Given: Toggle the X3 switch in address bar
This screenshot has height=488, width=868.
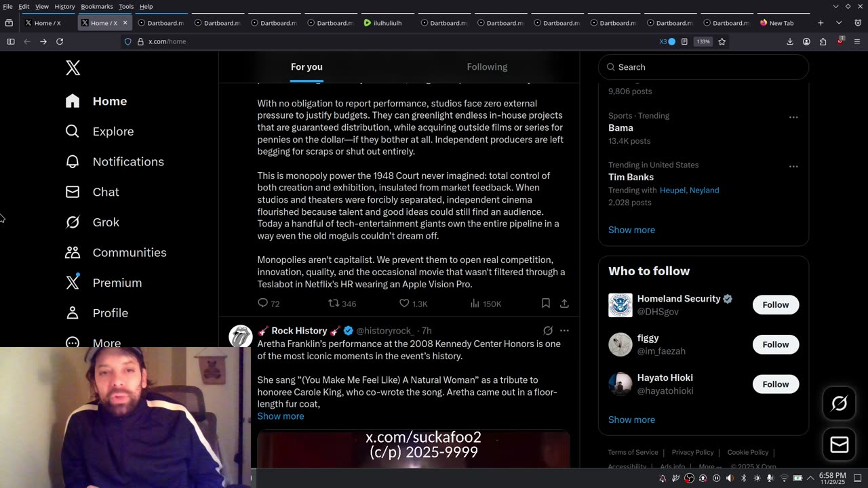Looking at the screenshot, I should [668, 41].
